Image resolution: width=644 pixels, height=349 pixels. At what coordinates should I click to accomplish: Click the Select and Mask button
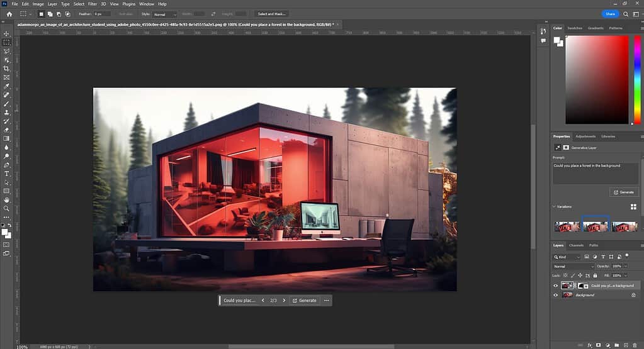(271, 14)
